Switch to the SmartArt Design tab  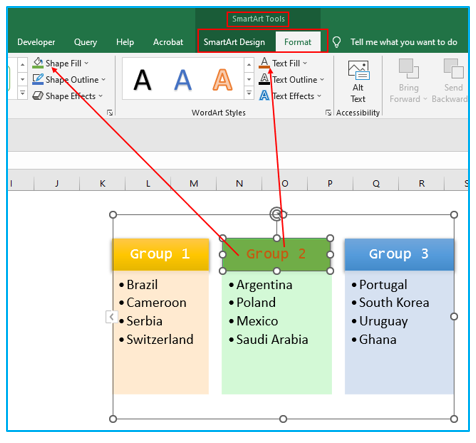pos(234,42)
